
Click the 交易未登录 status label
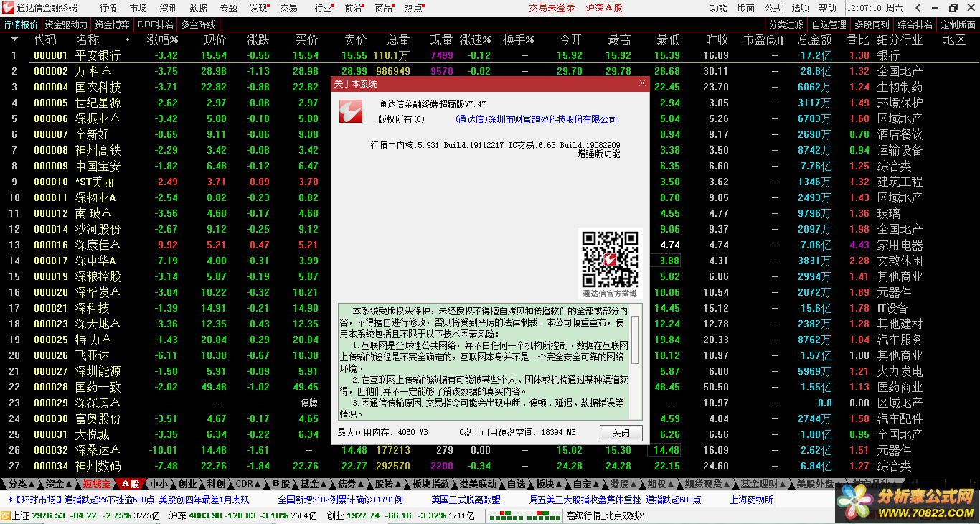(x=552, y=8)
